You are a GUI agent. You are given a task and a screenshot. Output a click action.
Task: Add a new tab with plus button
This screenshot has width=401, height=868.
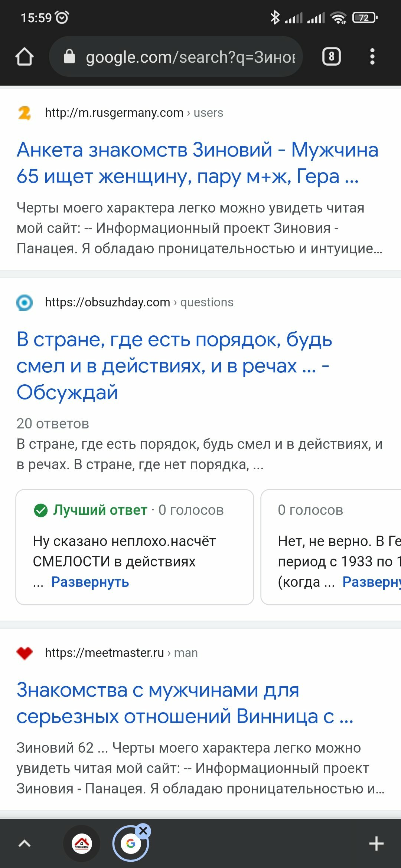376,844
